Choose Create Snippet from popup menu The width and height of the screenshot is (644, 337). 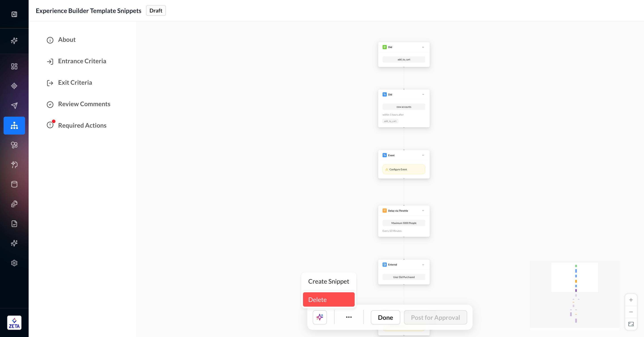point(328,281)
